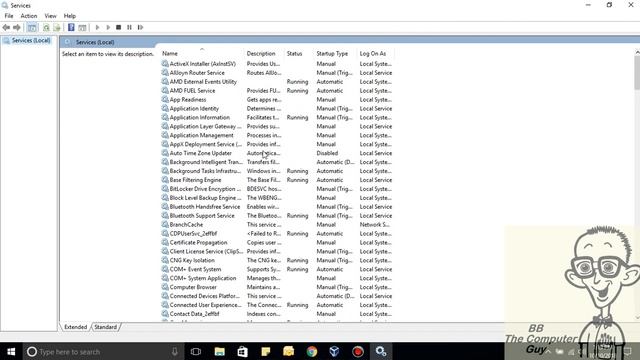Image resolution: width=640 pixels, height=360 pixels.
Task: Toggle Show/Hide Action Pane icon
Action: click(x=82, y=27)
